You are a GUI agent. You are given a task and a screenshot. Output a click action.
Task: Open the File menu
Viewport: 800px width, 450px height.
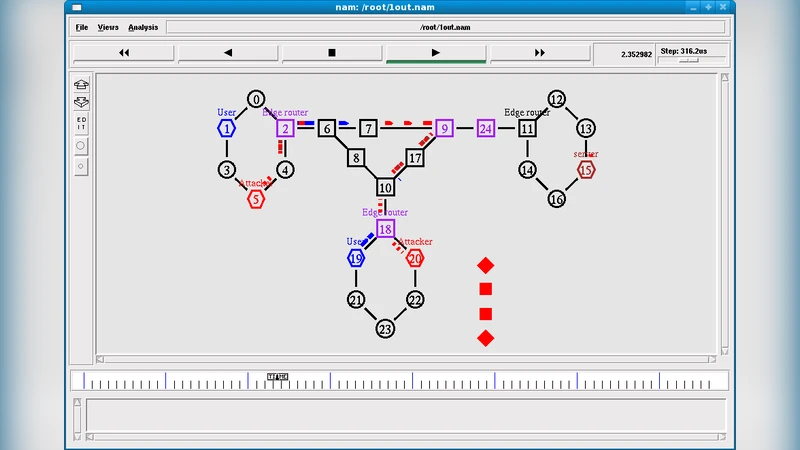(x=82, y=27)
